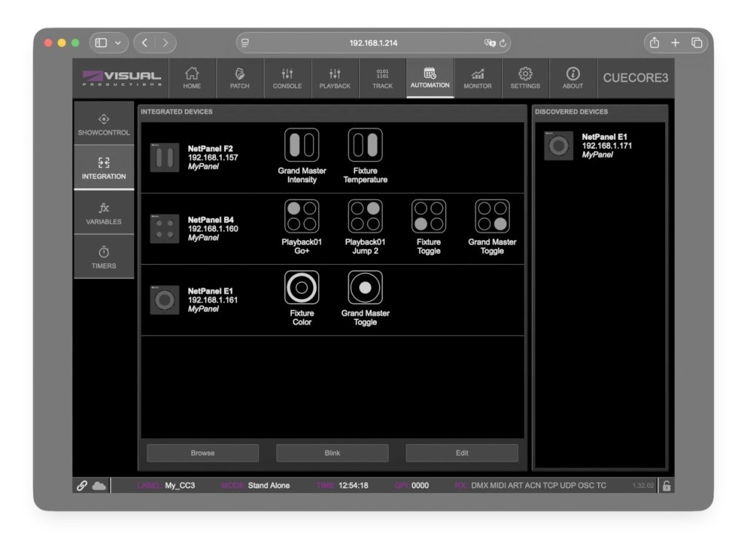747x560 pixels.
Task: Open the cloud icon in status bar
Action: [98, 486]
